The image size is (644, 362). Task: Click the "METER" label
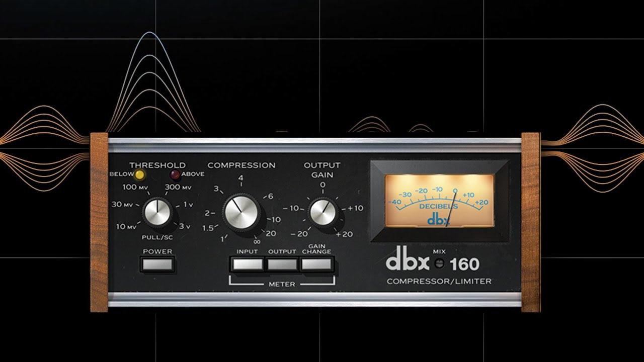click(282, 285)
